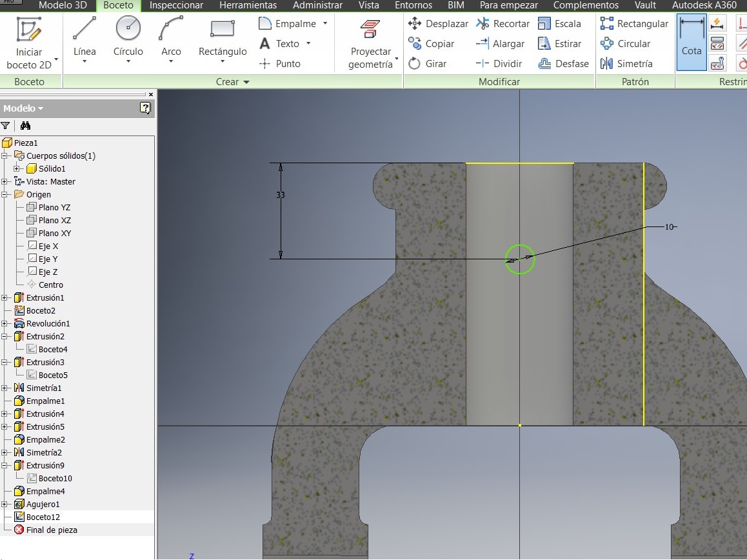Select the Texto tool
The height and width of the screenshot is (560, 747).
point(279,43)
